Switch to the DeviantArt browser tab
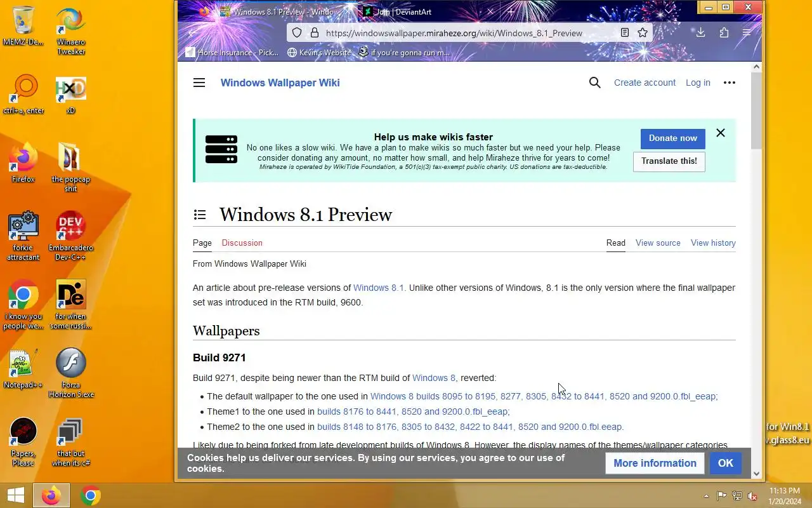The width and height of the screenshot is (812, 508). coord(429,11)
